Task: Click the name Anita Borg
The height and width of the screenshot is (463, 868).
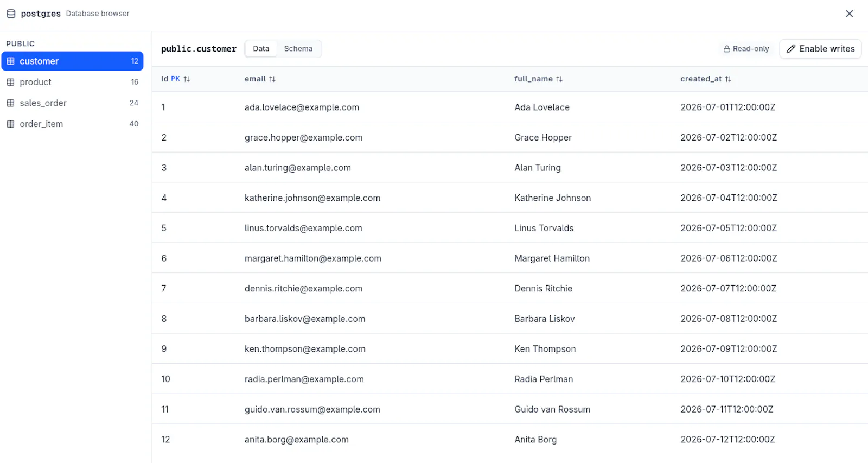Action: tap(535, 440)
